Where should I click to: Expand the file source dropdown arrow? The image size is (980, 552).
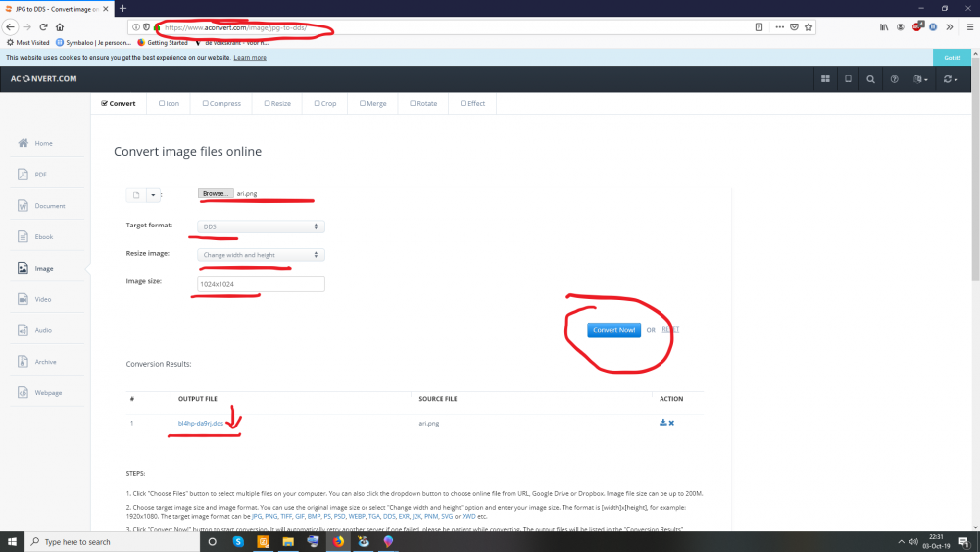(x=153, y=195)
